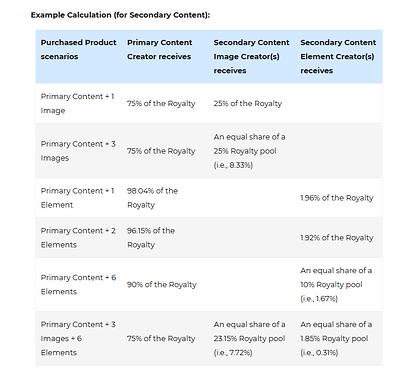The width and height of the screenshot is (400, 371).
Task: Click the '1.92% of the Royalty' cell
Action: 337,238
